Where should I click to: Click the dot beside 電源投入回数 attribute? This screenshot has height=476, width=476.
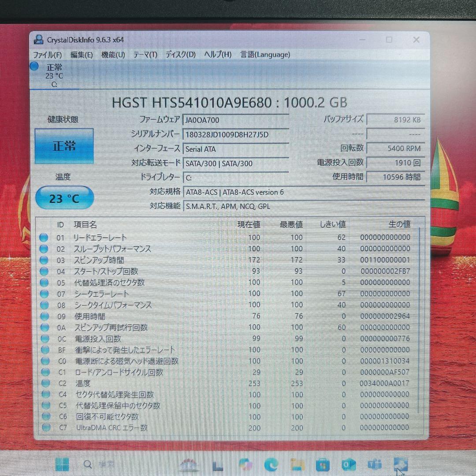click(x=44, y=338)
